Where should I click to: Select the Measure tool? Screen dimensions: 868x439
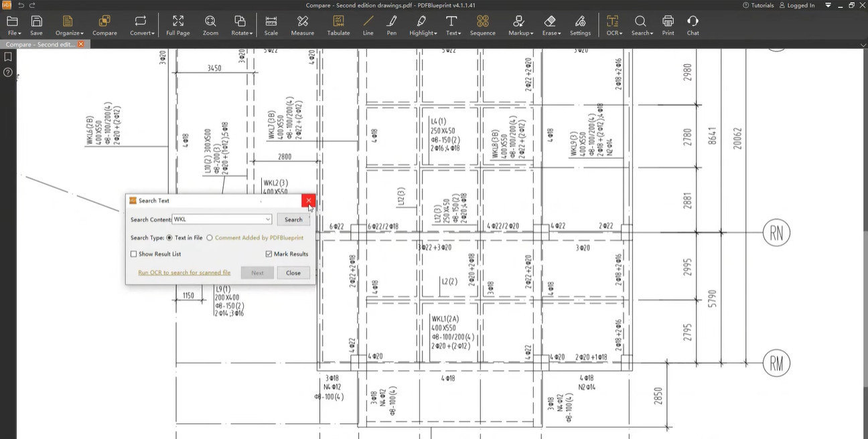point(302,25)
